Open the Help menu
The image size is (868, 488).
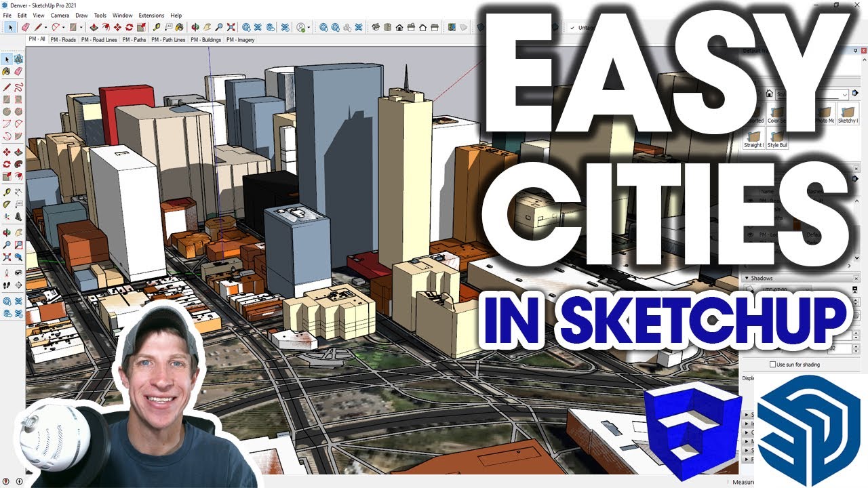tap(176, 15)
